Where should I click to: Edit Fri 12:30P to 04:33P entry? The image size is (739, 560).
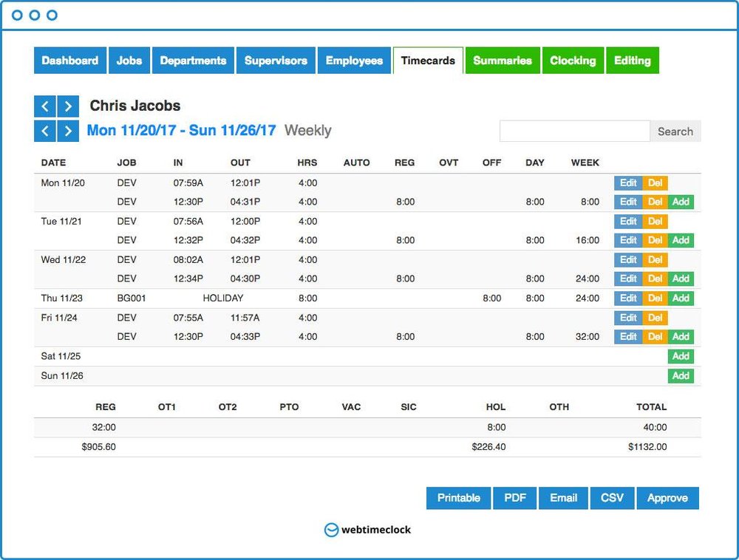coord(627,336)
